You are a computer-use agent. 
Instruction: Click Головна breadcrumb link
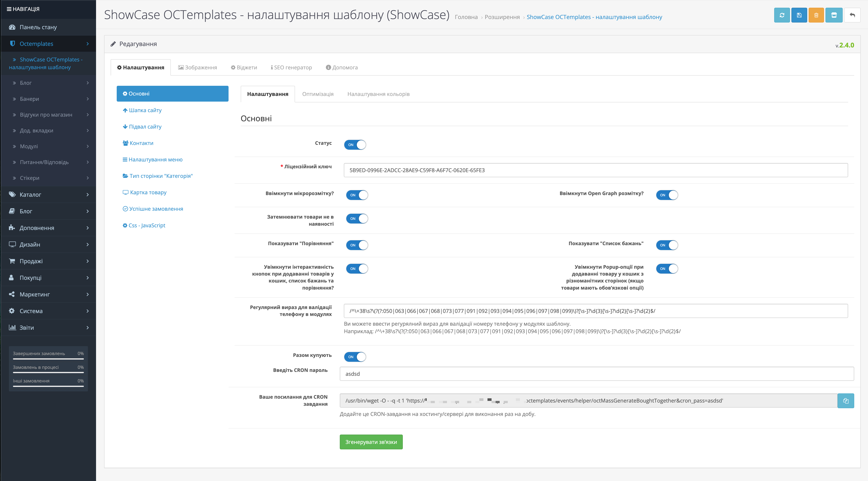[466, 17]
